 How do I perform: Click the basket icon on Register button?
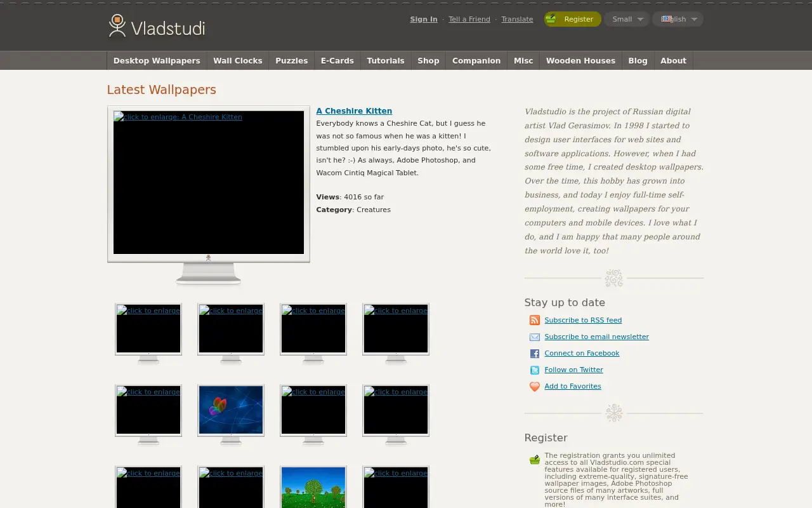[551, 19]
